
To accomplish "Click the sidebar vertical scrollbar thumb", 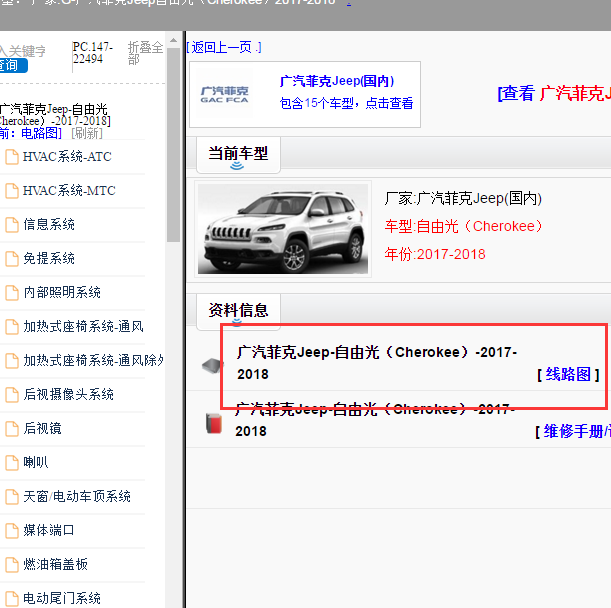I will [173, 145].
